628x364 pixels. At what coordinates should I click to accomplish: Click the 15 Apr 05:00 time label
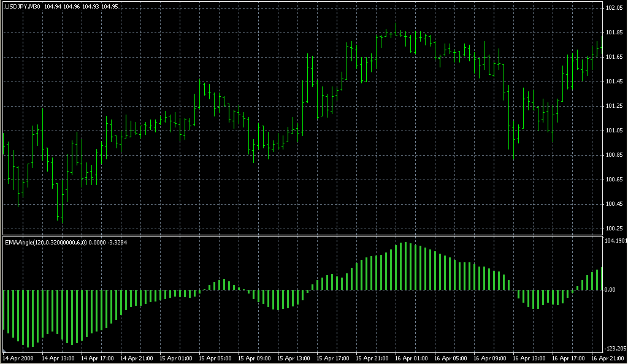215,357
